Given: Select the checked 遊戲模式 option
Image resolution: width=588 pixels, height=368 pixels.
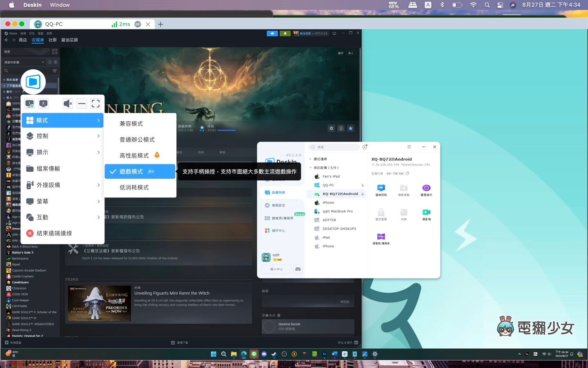Looking at the screenshot, I should 140,171.
